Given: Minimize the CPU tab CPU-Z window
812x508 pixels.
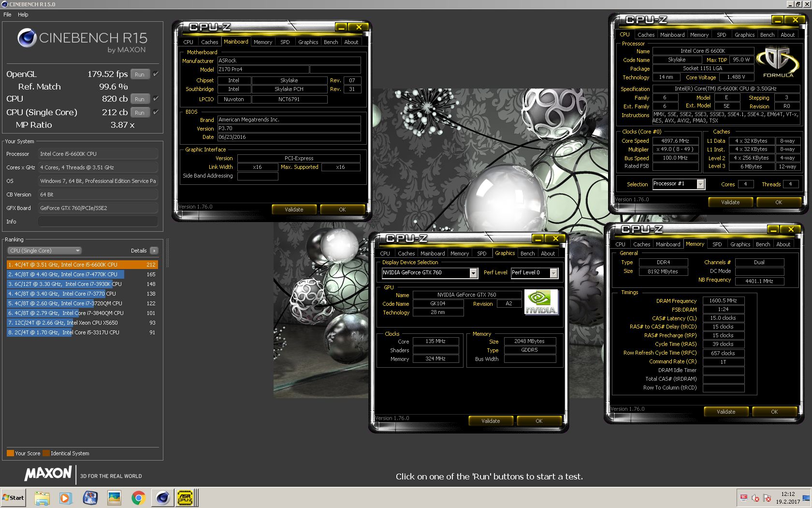Looking at the screenshot, I should pos(778,20).
